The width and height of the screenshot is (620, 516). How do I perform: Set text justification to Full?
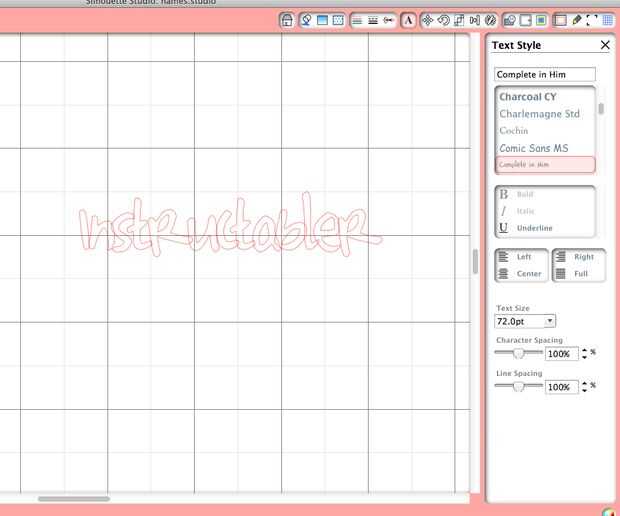pos(572,274)
